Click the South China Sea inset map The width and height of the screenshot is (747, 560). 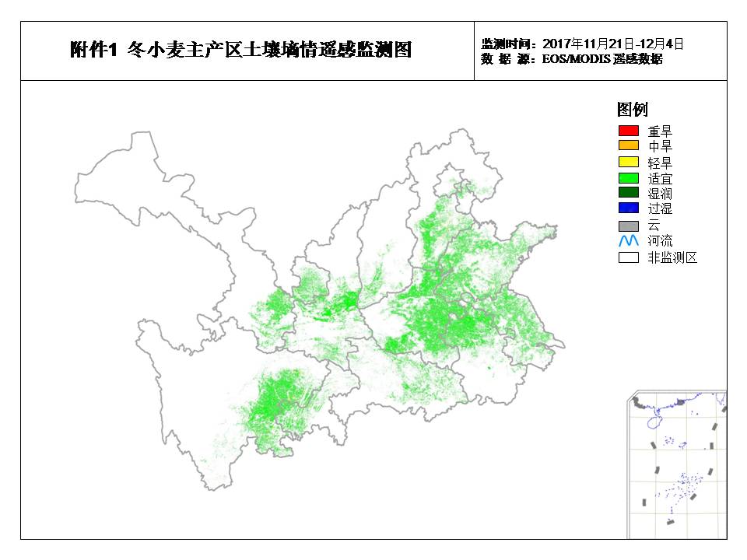tap(677, 465)
